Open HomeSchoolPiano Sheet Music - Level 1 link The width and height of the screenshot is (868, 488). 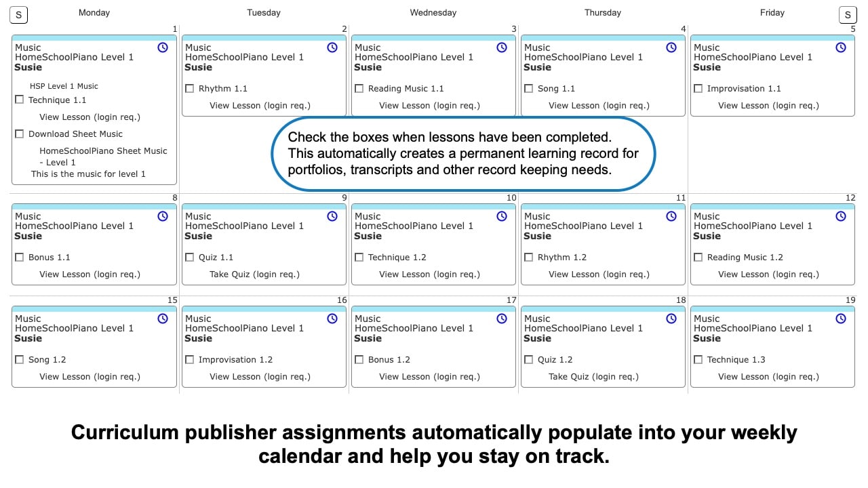[103, 157]
